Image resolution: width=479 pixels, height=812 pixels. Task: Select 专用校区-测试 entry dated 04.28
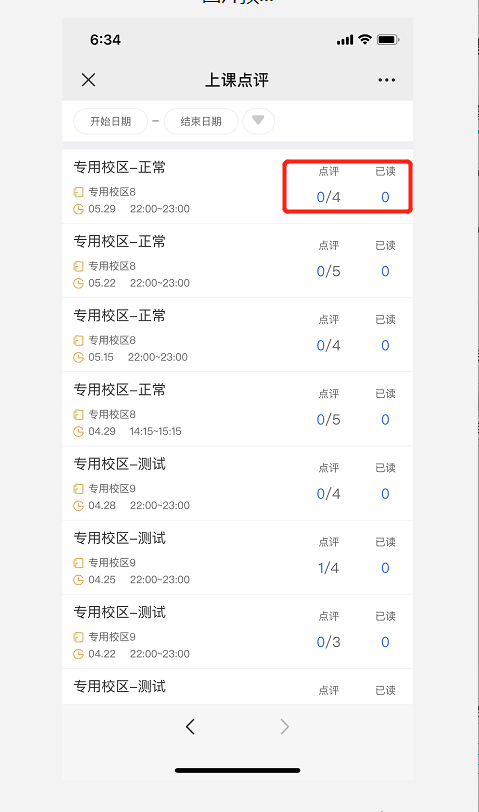click(x=237, y=483)
